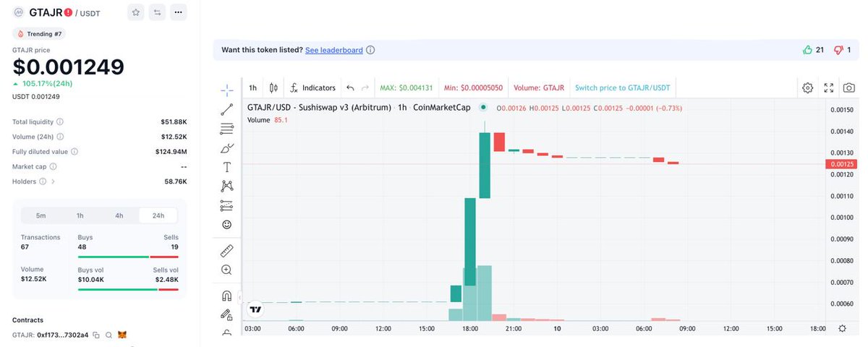Toggle keep-drawing lock pencil mode
Viewport: 868px width, 347px height.
227,314
